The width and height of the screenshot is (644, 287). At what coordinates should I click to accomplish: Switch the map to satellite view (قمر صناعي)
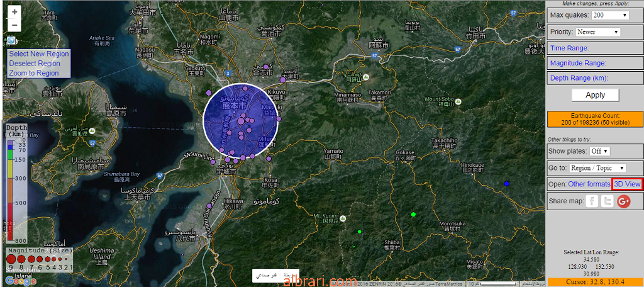pyautogui.click(x=267, y=275)
